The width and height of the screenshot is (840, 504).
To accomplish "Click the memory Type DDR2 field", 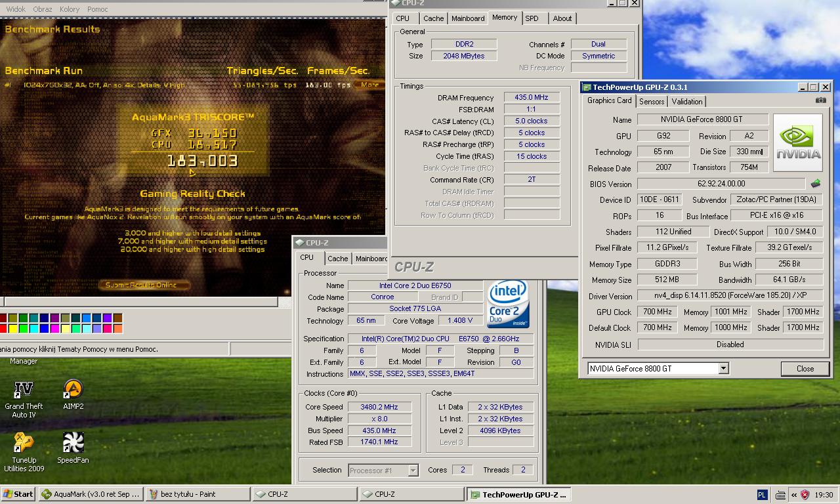I will tap(464, 44).
